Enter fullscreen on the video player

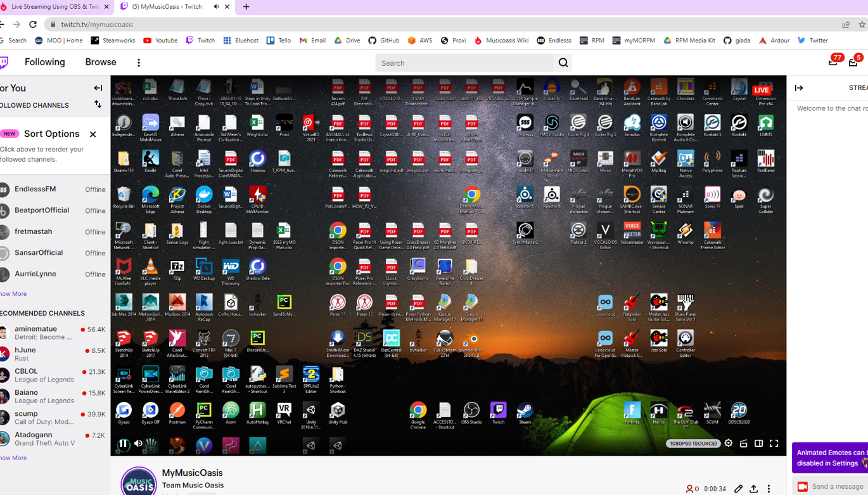774,444
